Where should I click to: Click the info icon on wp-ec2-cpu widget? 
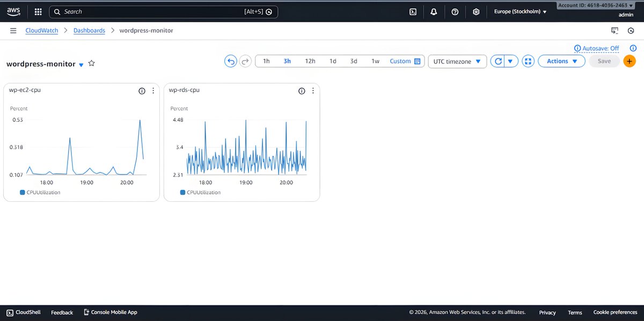point(142,91)
